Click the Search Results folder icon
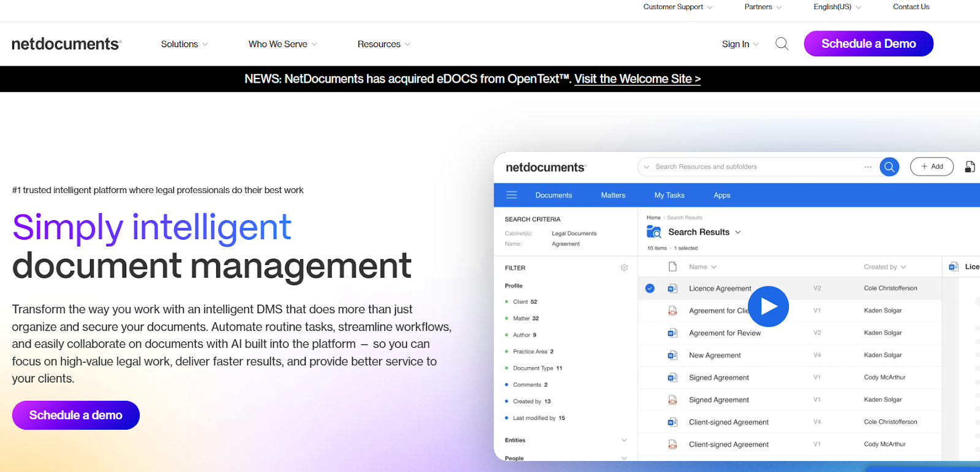 point(654,232)
